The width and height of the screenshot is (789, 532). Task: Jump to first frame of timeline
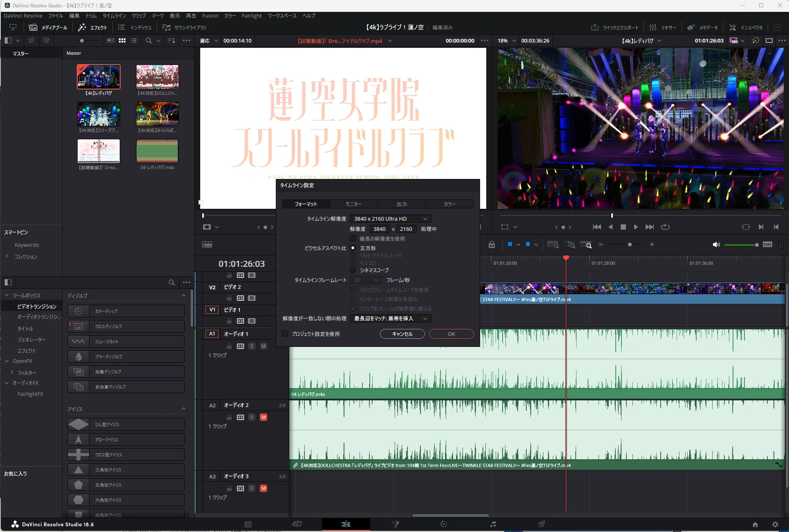point(597,227)
